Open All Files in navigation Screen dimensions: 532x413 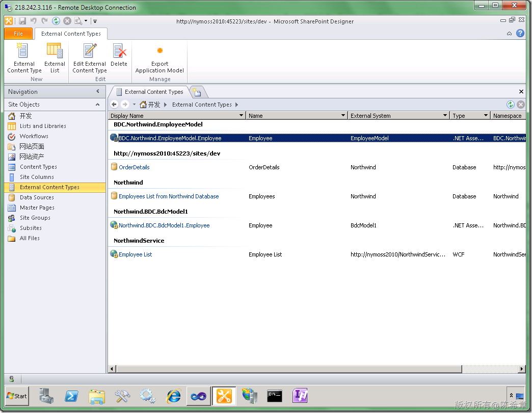(x=30, y=238)
